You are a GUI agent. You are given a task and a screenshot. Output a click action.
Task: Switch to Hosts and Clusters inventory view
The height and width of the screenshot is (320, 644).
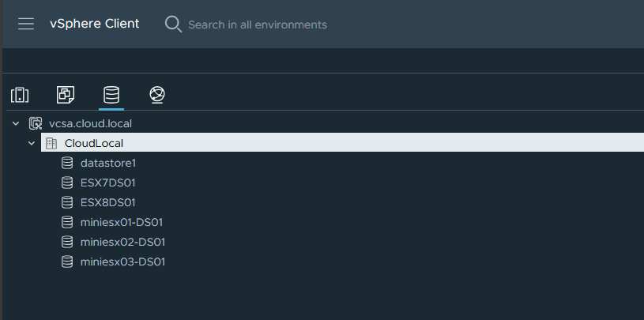tap(20, 96)
